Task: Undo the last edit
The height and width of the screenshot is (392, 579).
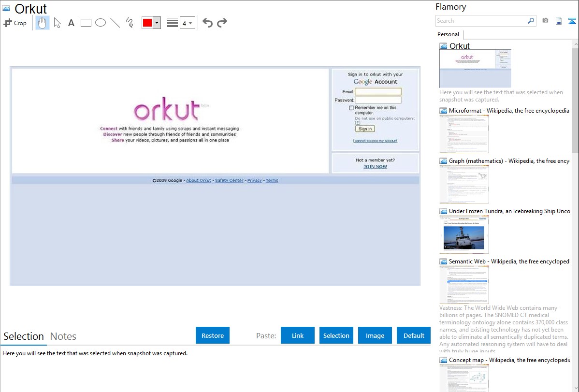Action: 207,23
